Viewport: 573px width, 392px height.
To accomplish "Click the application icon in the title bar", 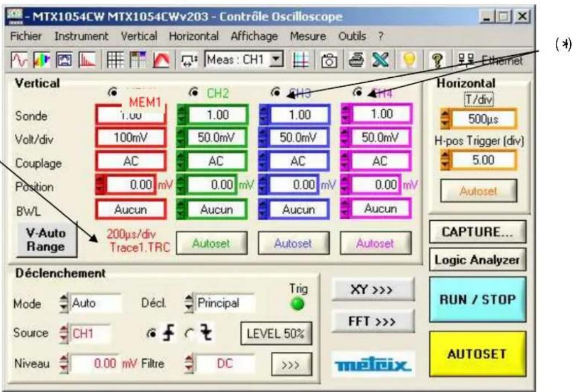I will tap(15, 17).
